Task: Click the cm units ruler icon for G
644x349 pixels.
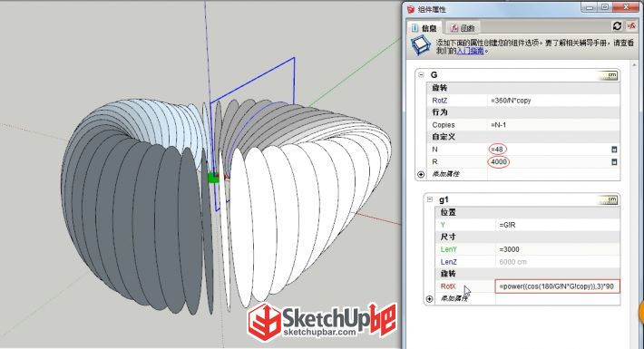Action: [x=609, y=75]
